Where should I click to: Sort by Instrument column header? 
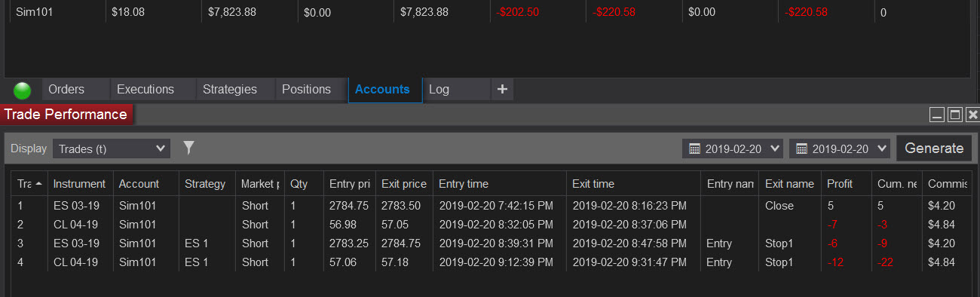point(80,183)
